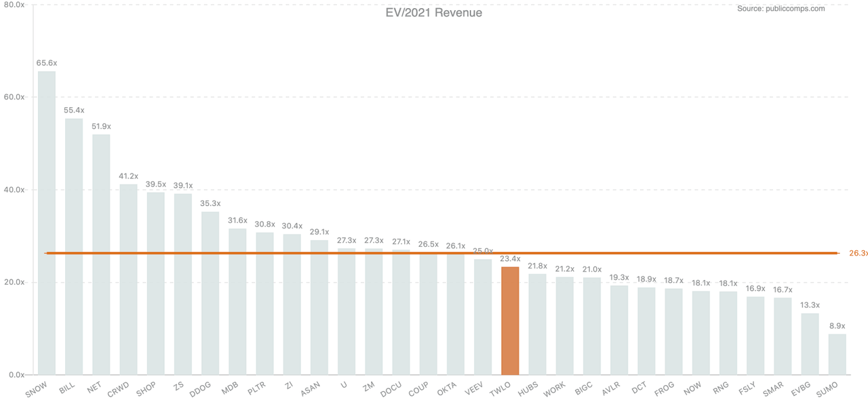This screenshot has height=400, width=868.
Task: Click the SHOP bar
Action: coord(155,283)
